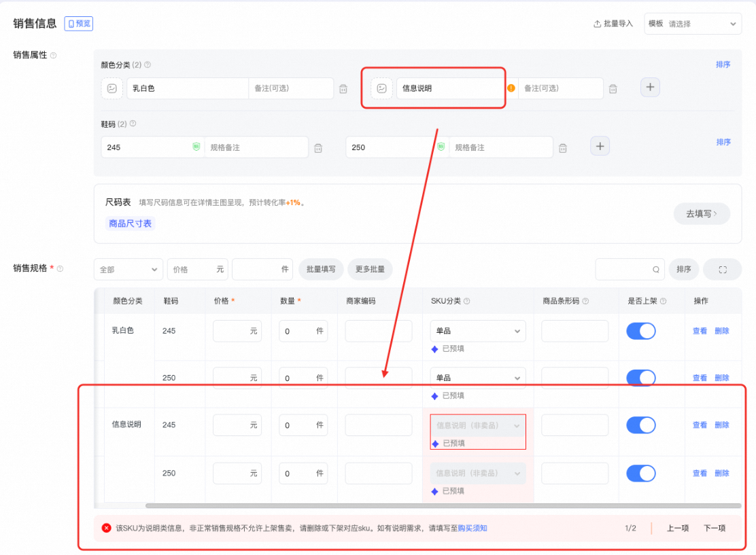Click help icon beside 销售属性
756x555 pixels.
tap(54, 56)
